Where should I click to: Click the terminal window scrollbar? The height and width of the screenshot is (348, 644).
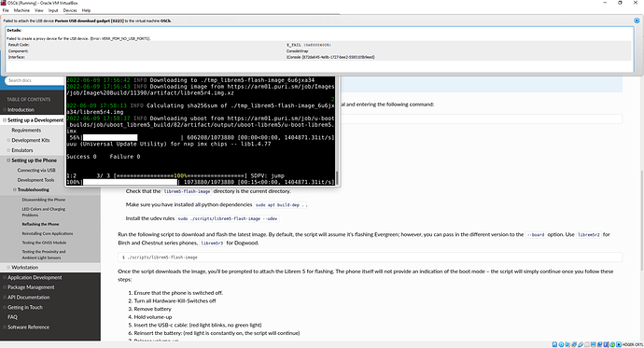tap(337, 177)
